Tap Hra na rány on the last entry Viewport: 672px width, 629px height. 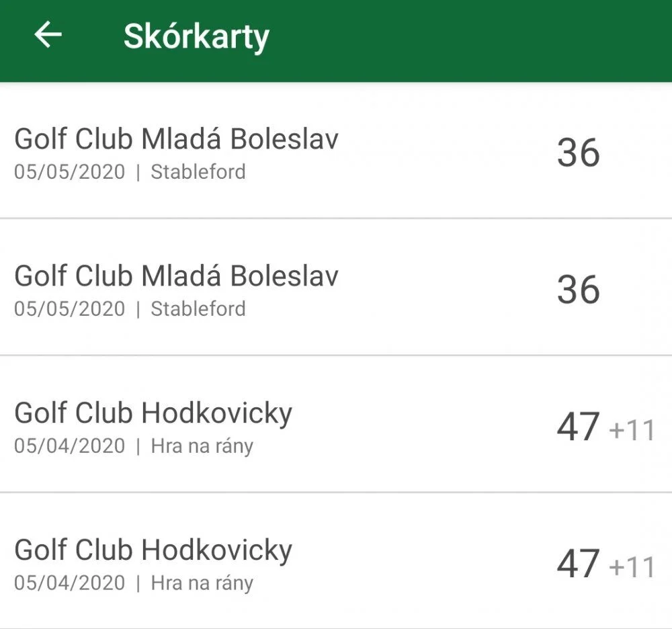pos(202,583)
